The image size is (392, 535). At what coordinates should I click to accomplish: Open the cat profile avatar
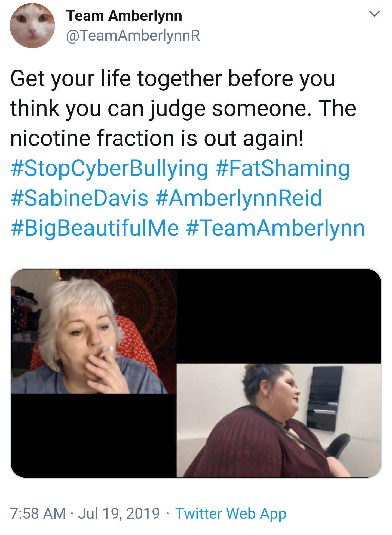(x=32, y=26)
